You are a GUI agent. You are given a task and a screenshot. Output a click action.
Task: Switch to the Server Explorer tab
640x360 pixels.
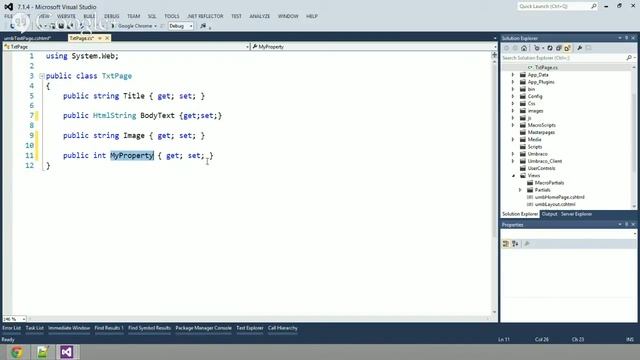pyautogui.click(x=576, y=214)
